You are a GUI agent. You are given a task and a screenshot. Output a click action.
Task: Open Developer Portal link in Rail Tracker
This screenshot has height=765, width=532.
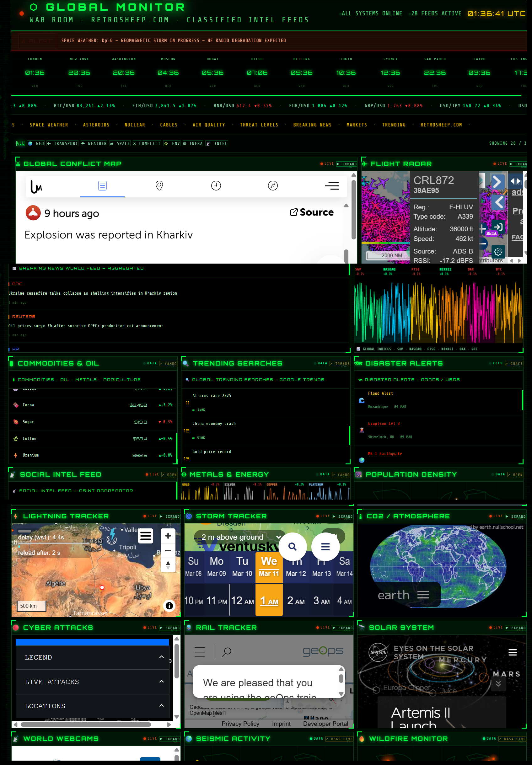click(x=326, y=724)
